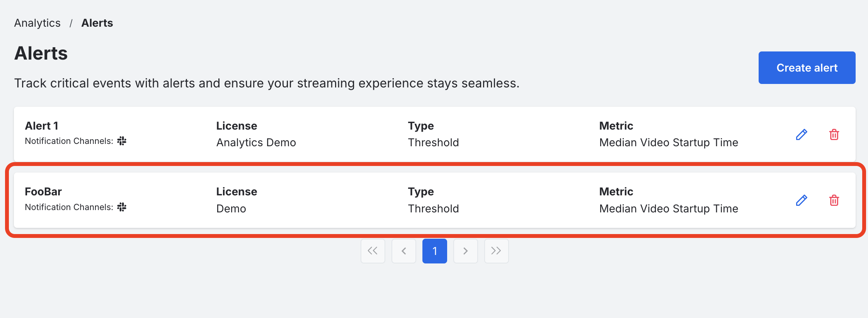Click Analytics Demo license value
This screenshot has width=868, height=318.
(256, 142)
